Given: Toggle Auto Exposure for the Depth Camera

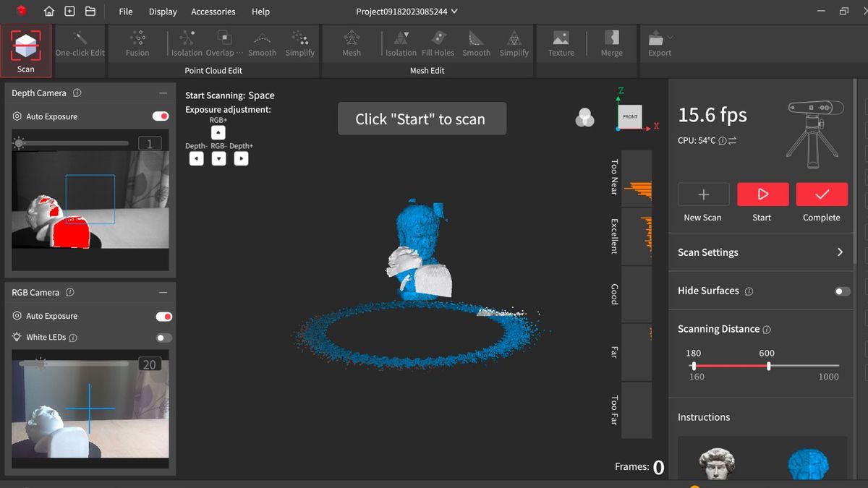Looking at the screenshot, I should click(160, 116).
